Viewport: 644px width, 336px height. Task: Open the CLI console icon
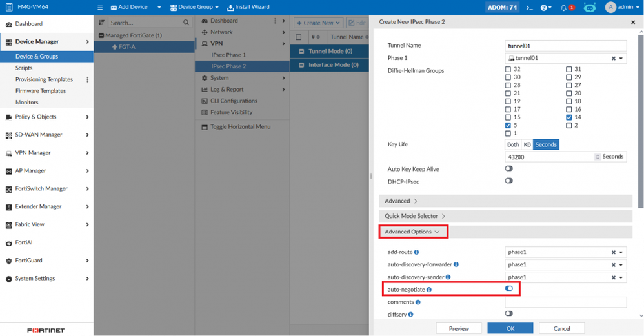tap(529, 7)
